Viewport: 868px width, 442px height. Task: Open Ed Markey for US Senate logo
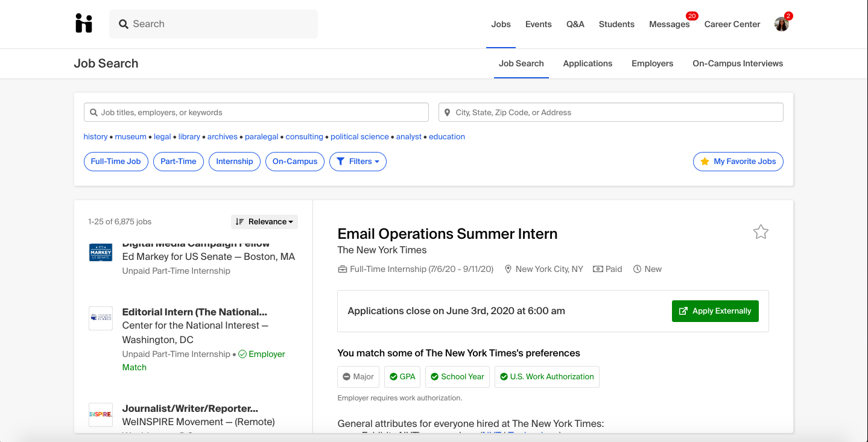[101, 252]
